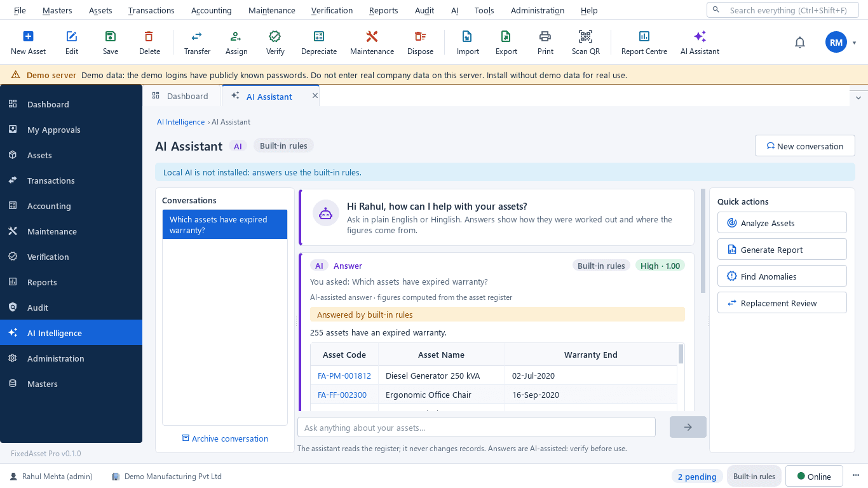
Task: Open the Assign tool
Action: (x=236, y=43)
